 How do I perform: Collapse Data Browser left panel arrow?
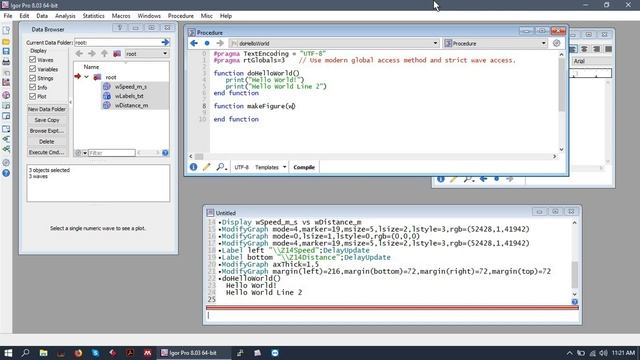[70, 102]
